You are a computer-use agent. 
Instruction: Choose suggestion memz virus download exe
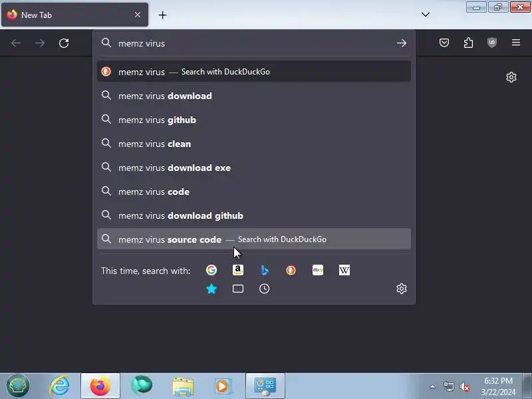coord(254,168)
